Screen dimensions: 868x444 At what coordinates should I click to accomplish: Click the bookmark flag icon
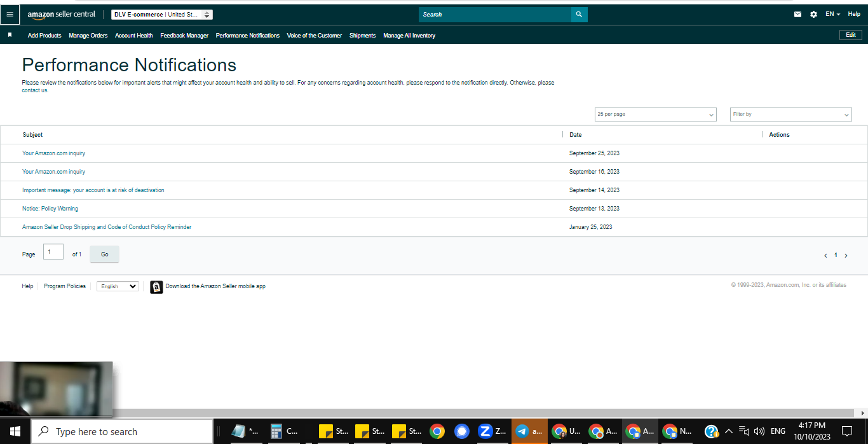(10, 35)
